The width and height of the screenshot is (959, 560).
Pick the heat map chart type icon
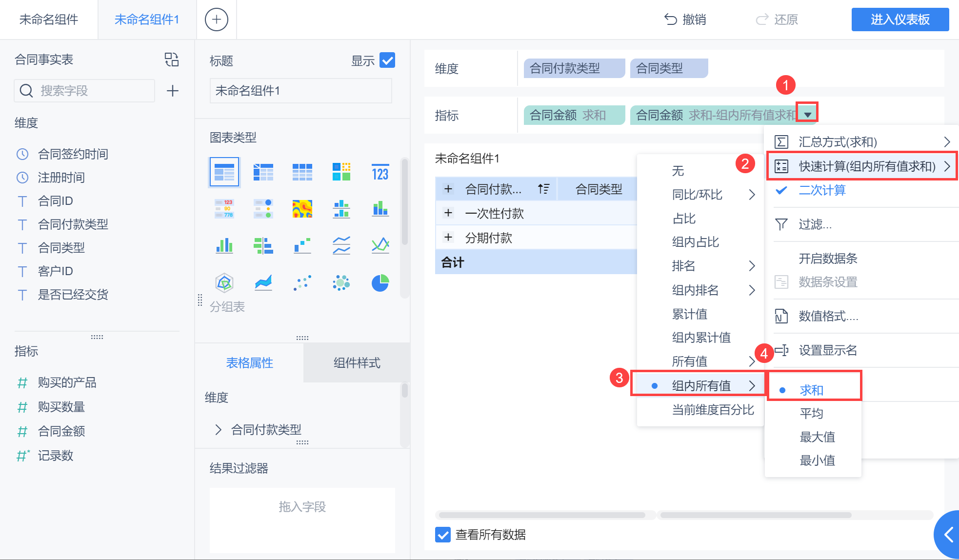pyautogui.click(x=302, y=209)
